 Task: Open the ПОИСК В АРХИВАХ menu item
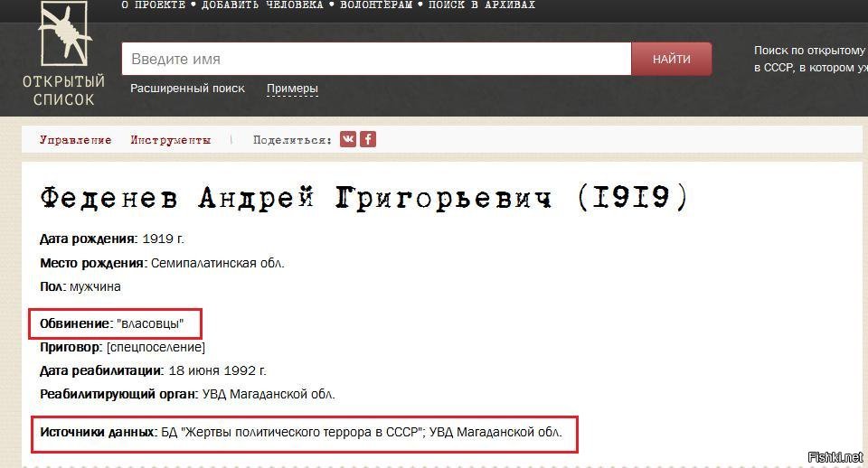(482, 5)
